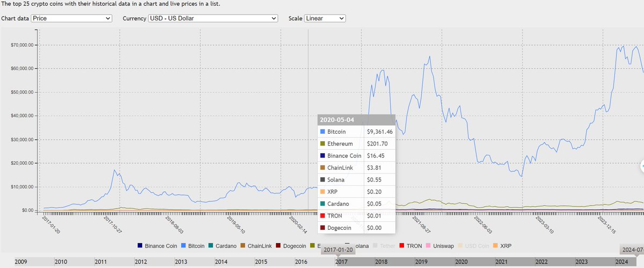Click the $40,000.00 y-axis label
The image size is (644, 268).
coord(23,116)
